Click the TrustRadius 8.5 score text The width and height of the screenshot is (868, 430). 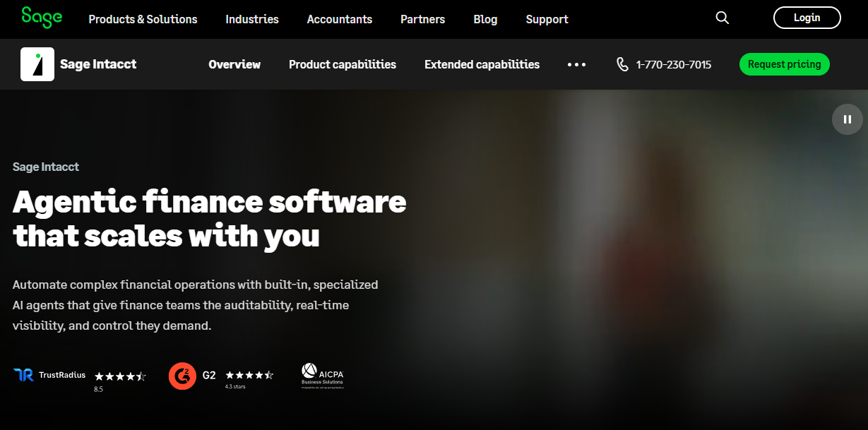98,389
